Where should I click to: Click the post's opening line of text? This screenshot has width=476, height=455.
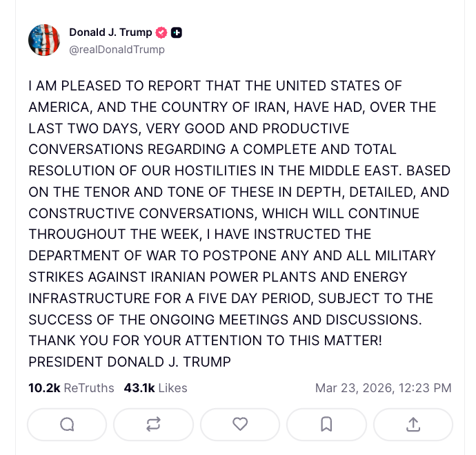pos(215,86)
